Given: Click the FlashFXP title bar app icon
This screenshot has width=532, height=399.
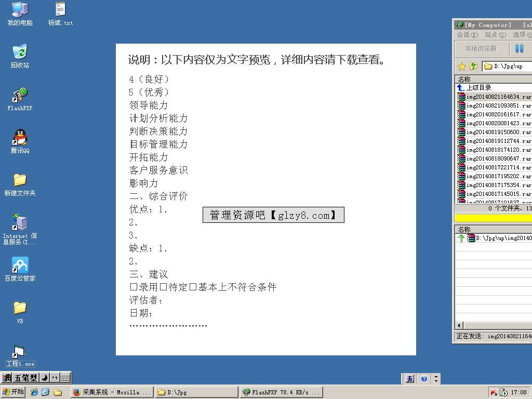Looking at the screenshot, I should click(459, 25).
